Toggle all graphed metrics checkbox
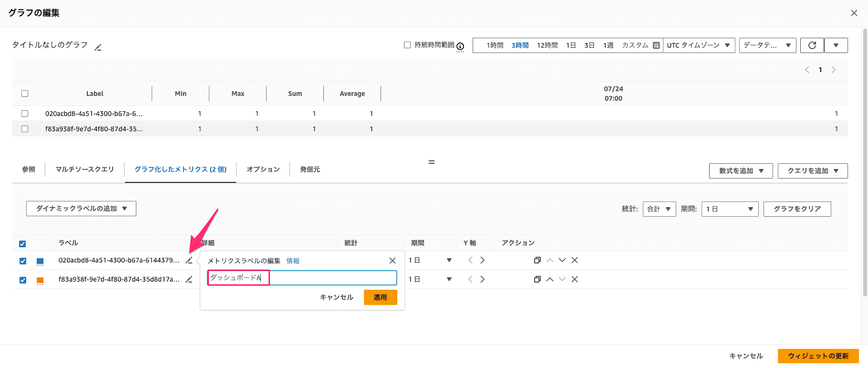 23,244
